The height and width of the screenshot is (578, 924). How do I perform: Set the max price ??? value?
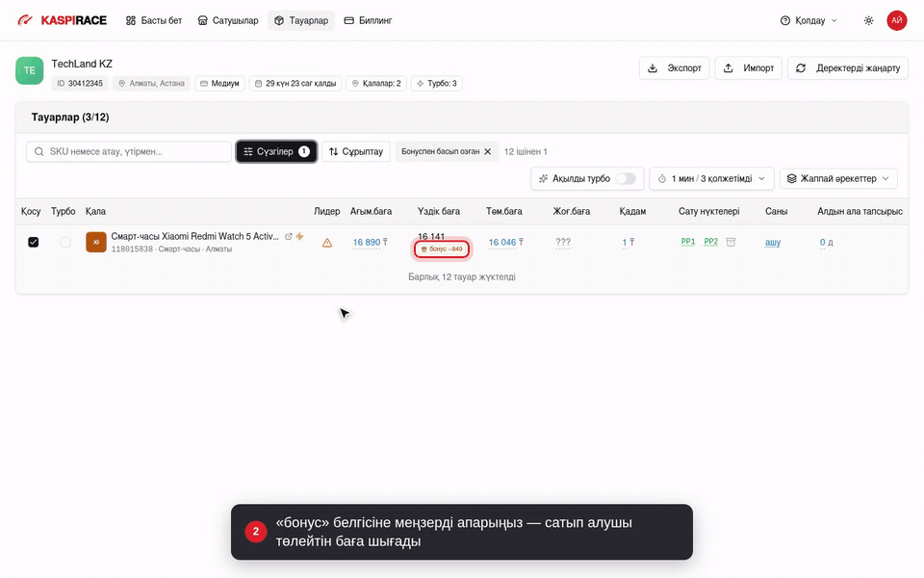point(563,242)
